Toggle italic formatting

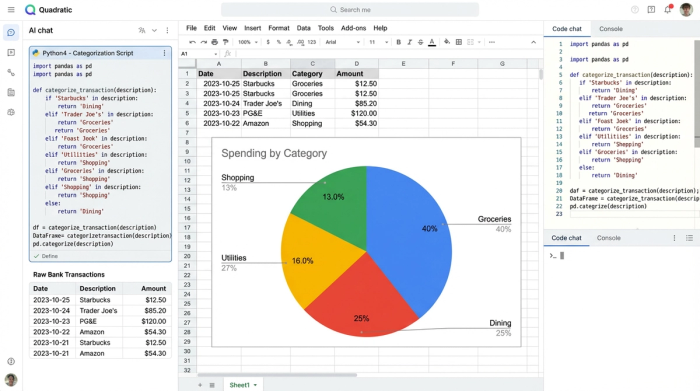coord(409,42)
